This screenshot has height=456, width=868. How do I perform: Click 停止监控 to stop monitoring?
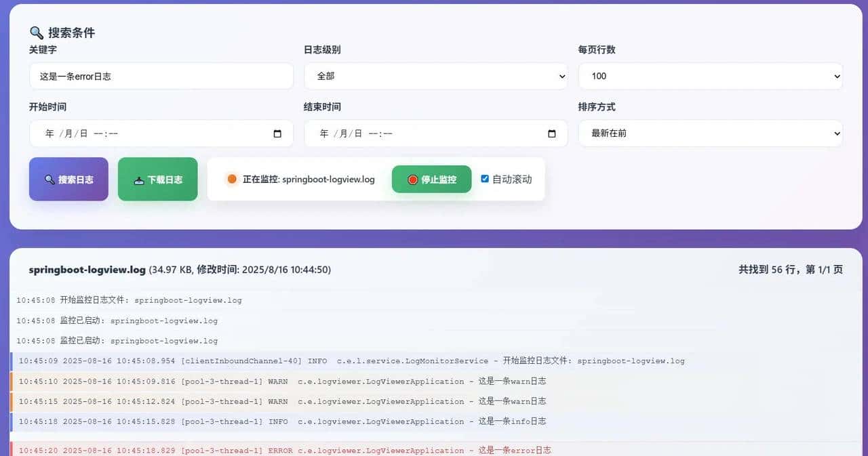pos(431,179)
